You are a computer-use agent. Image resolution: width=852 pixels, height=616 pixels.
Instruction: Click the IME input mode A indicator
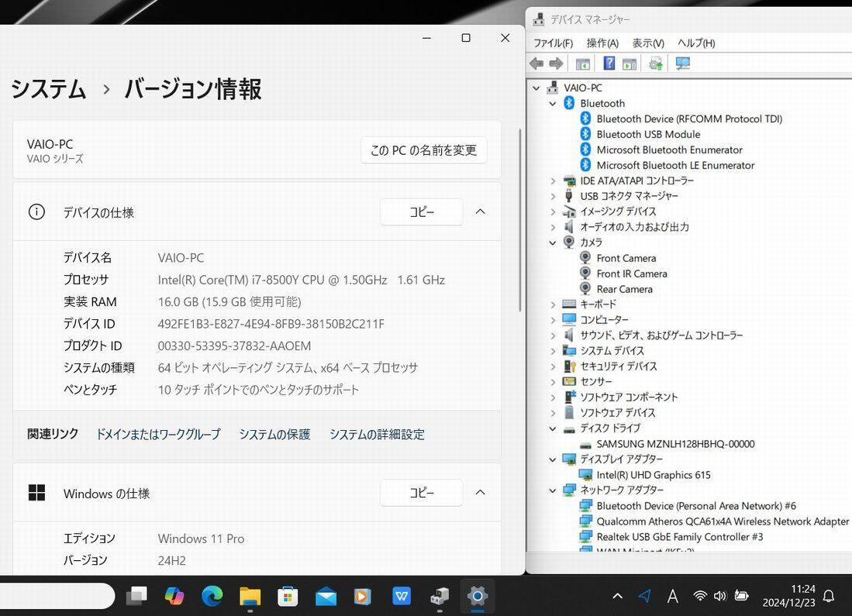(673, 597)
